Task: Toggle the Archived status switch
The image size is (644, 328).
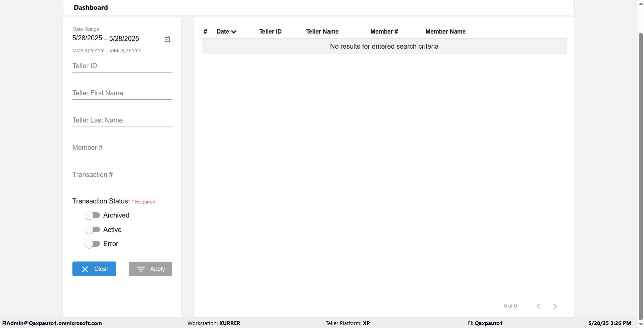Action: point(92,215)
